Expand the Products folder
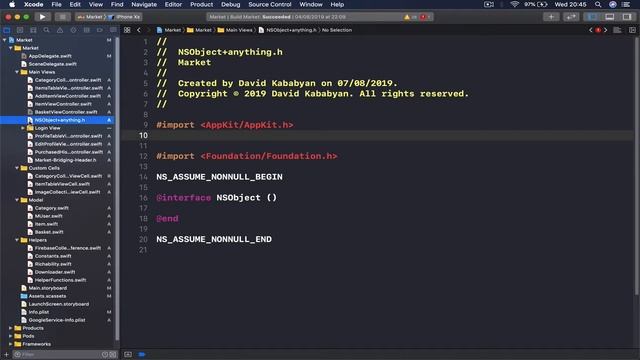 click(x=11, y=328)
